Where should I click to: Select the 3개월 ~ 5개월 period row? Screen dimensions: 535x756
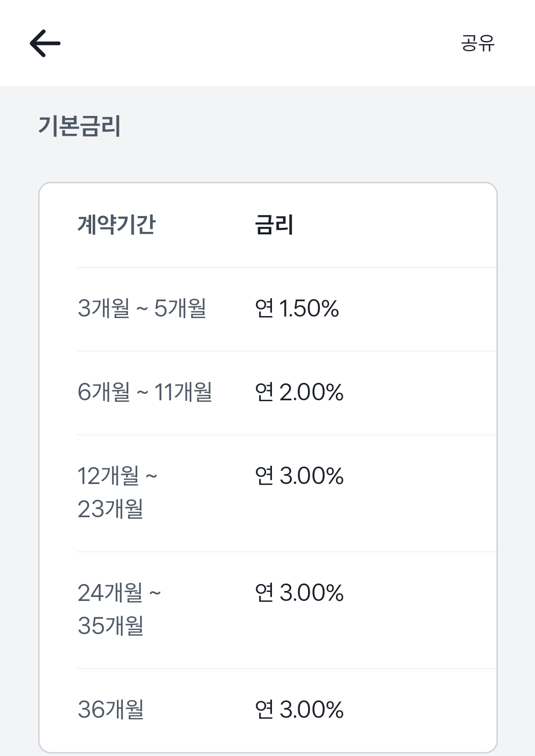287,309
